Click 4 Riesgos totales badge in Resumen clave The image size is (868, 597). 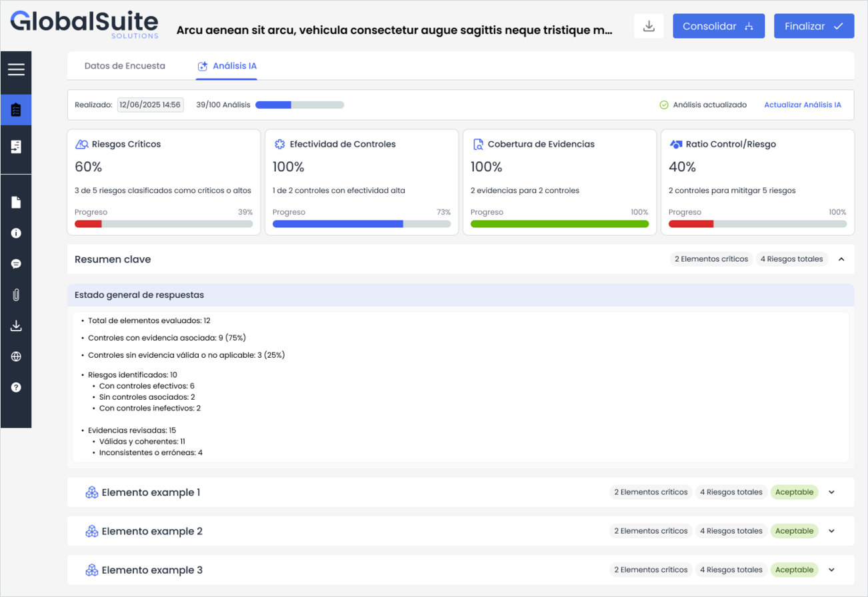tap(791, 259)
